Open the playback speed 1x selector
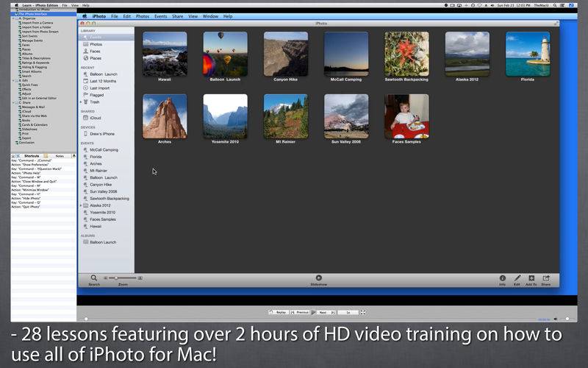This screenshot has width=588, height=368. (348, 312)
